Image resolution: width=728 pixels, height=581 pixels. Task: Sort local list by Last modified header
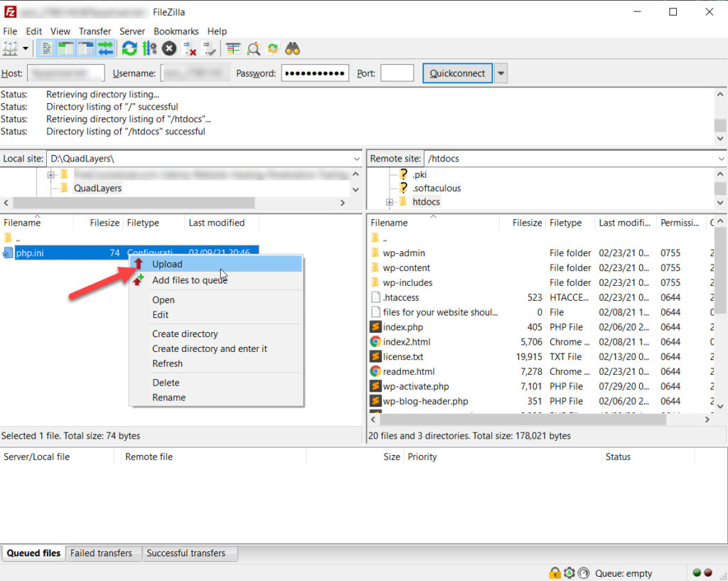tap(222, 223)
